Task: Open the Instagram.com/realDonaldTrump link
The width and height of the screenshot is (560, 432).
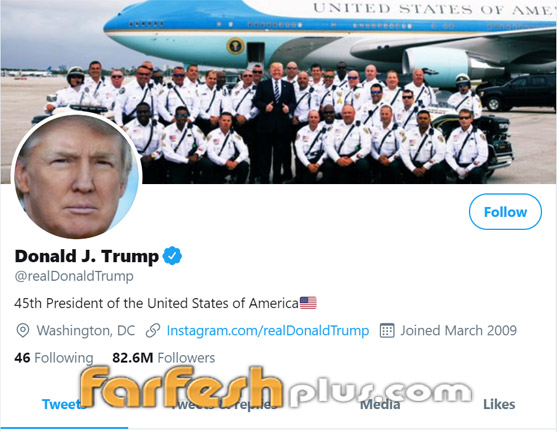Action: (268, 331)
